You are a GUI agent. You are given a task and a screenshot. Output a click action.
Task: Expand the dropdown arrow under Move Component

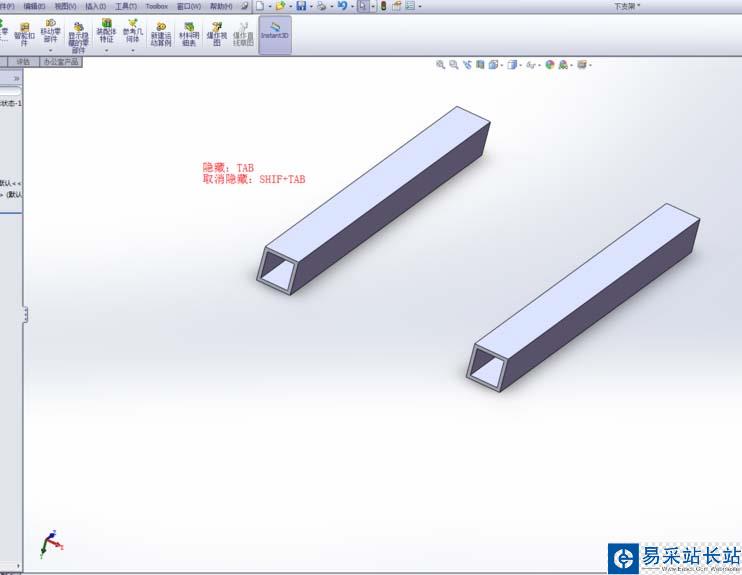coord(50,50)
